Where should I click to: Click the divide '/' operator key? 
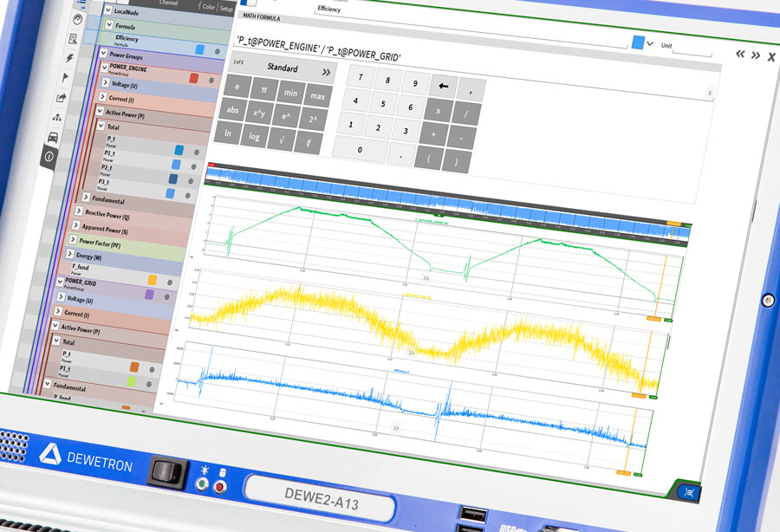466,114
